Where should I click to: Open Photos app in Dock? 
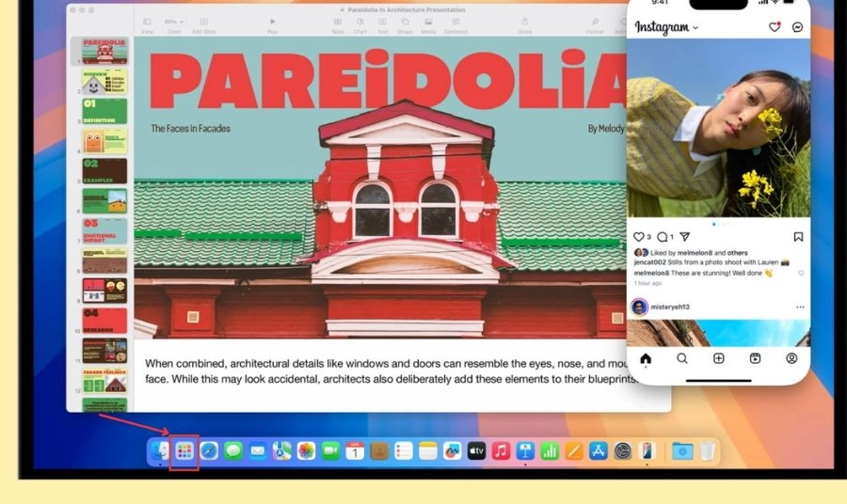click(x=306, y=450)
